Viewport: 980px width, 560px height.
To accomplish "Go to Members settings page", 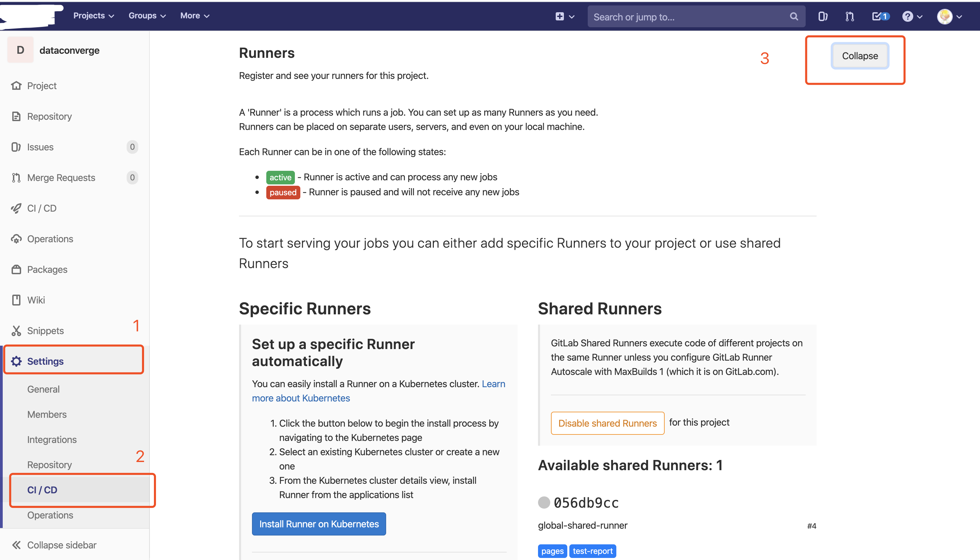I will point(47,414).
